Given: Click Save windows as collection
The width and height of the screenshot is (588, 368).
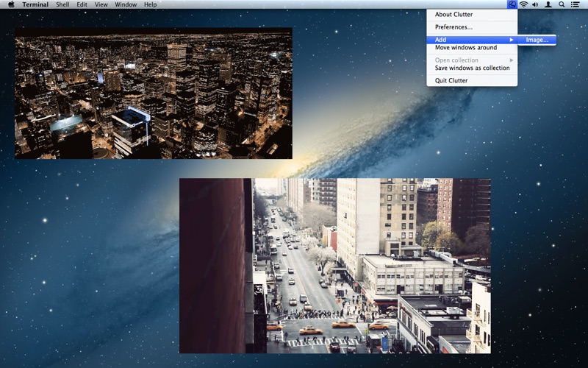Looking at the screenshot, I should click(472, 68).
